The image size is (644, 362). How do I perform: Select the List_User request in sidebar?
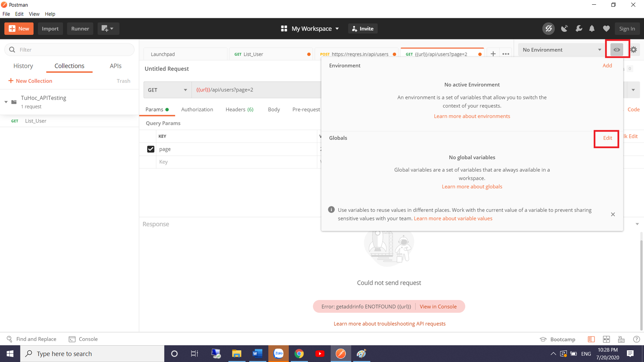(69, 121)
